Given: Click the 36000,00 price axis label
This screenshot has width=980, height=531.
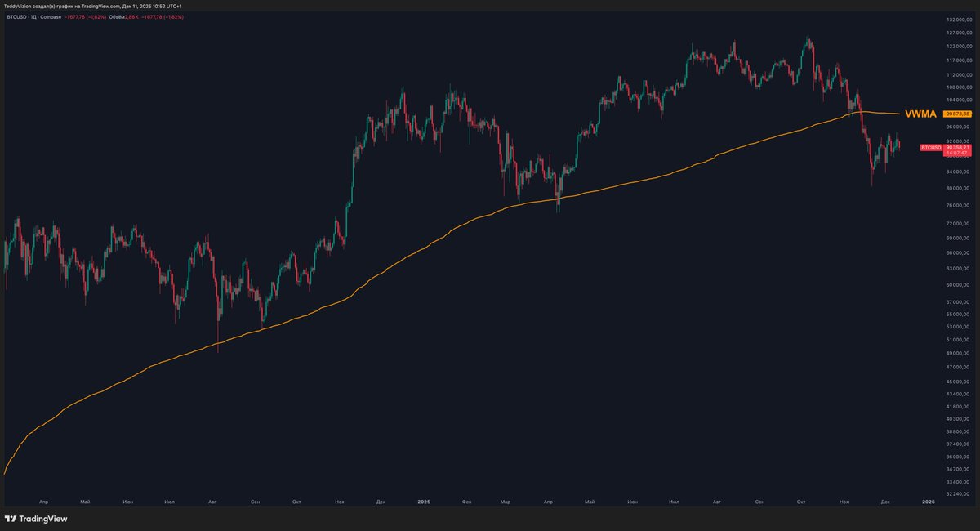Looking at the screenshot, I should click(959, 457).
